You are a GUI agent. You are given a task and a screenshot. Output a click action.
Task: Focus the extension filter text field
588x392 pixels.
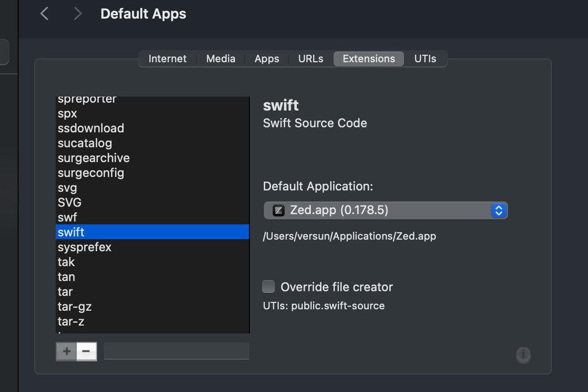tap(176, 351)
